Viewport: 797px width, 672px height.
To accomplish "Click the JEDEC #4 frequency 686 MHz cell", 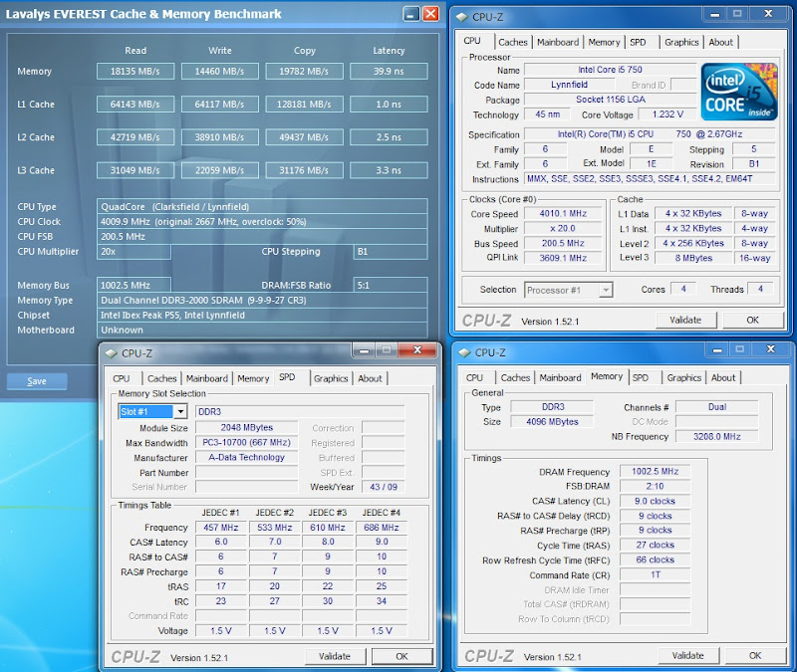I will [x=382, y=528].
